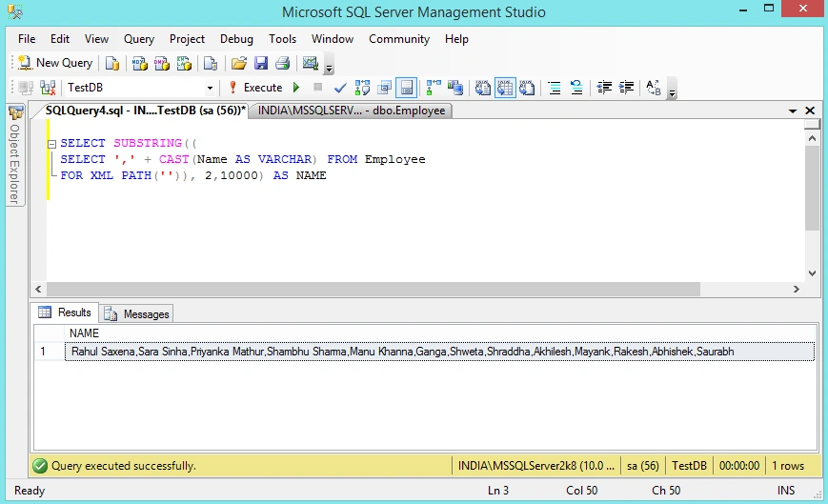Toggle IntelliSense Enabled
Screen dimensions: 828x504
tap(407, 88)
